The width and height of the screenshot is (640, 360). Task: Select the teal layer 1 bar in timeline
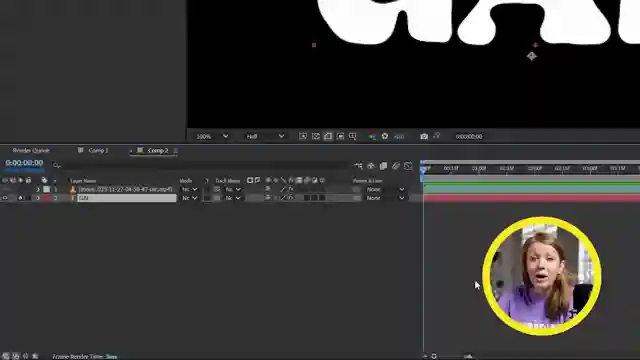[x=532, y=189]
